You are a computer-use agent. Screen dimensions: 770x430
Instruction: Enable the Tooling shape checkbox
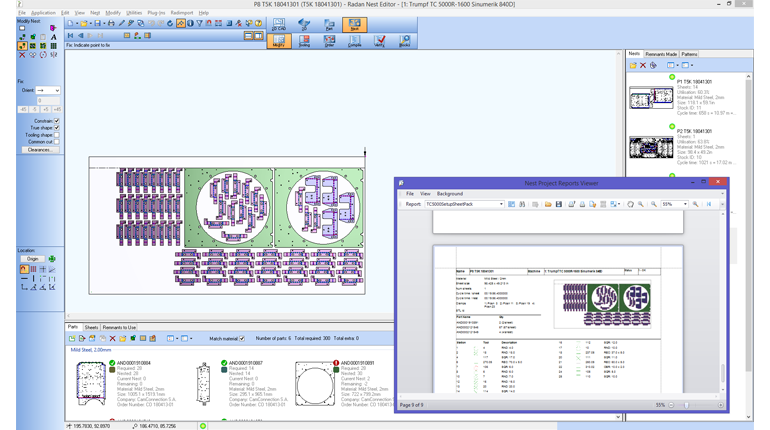click(57, 135)
